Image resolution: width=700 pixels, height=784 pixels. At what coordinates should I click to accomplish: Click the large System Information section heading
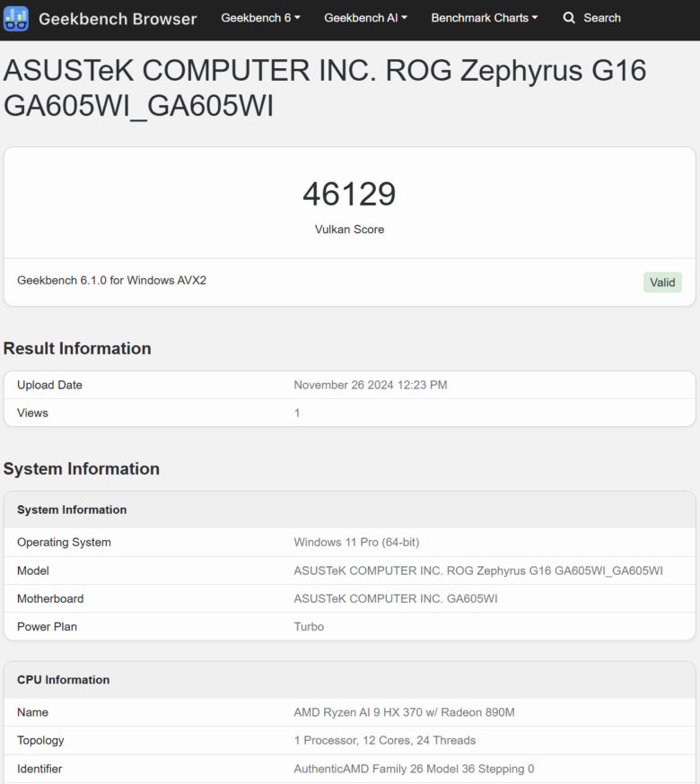click(x=81, y=469)
